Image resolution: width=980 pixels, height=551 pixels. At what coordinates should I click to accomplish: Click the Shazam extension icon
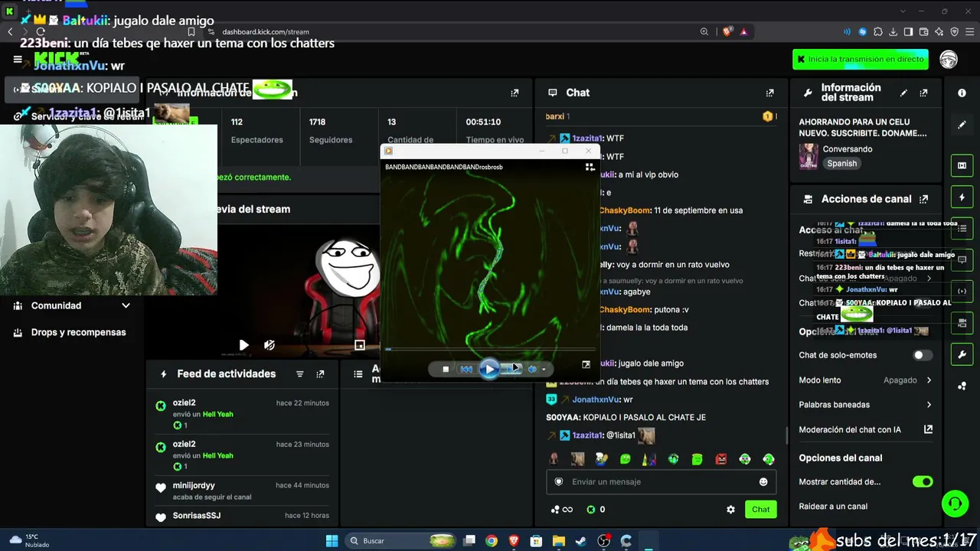[x=863, y=31]
